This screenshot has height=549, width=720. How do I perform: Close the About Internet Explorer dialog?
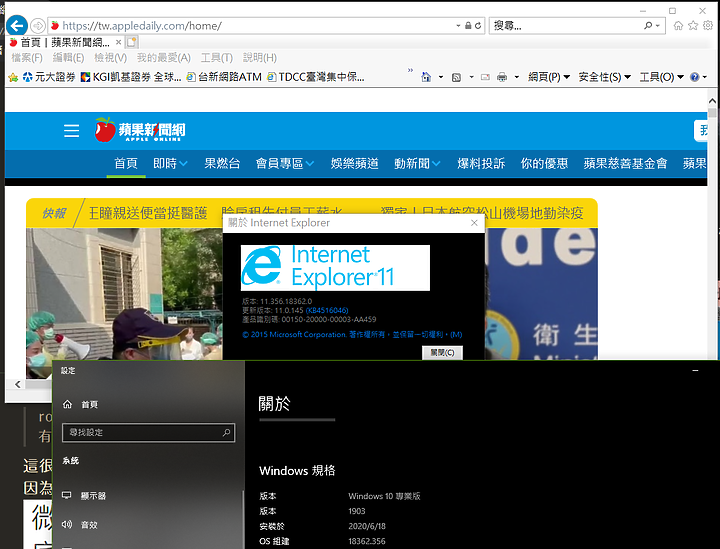click(474, 223)
